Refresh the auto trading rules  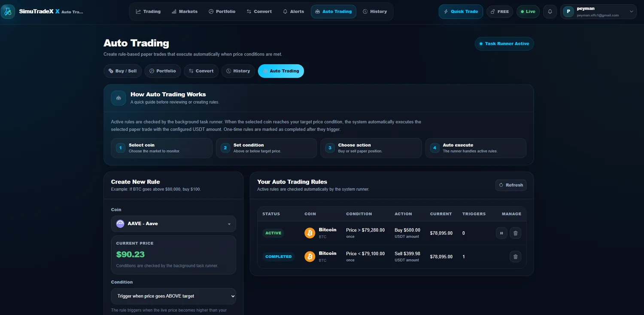[x=511, y=185]
